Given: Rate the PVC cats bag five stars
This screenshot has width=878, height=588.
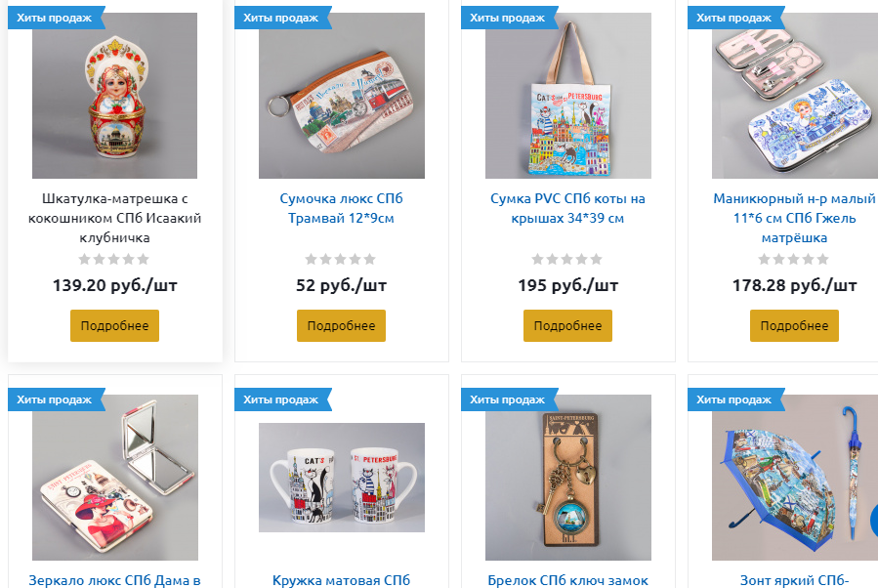Looking at the screenshot, I should pos(597,259).
